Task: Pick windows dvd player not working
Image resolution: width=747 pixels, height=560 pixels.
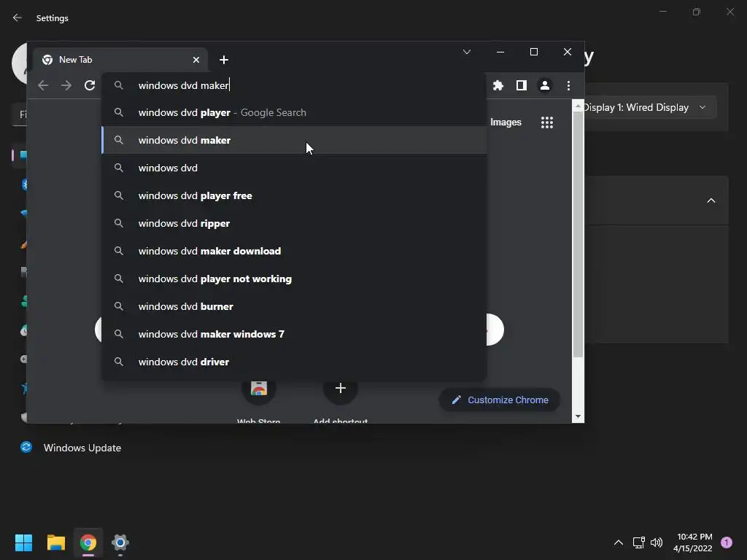Action: click(x=295, y=279)
